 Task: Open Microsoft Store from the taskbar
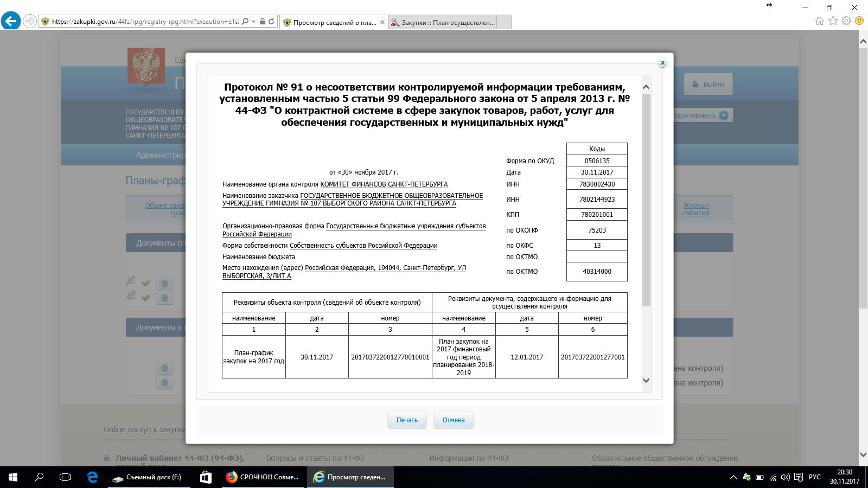click(x=206, y=477)
